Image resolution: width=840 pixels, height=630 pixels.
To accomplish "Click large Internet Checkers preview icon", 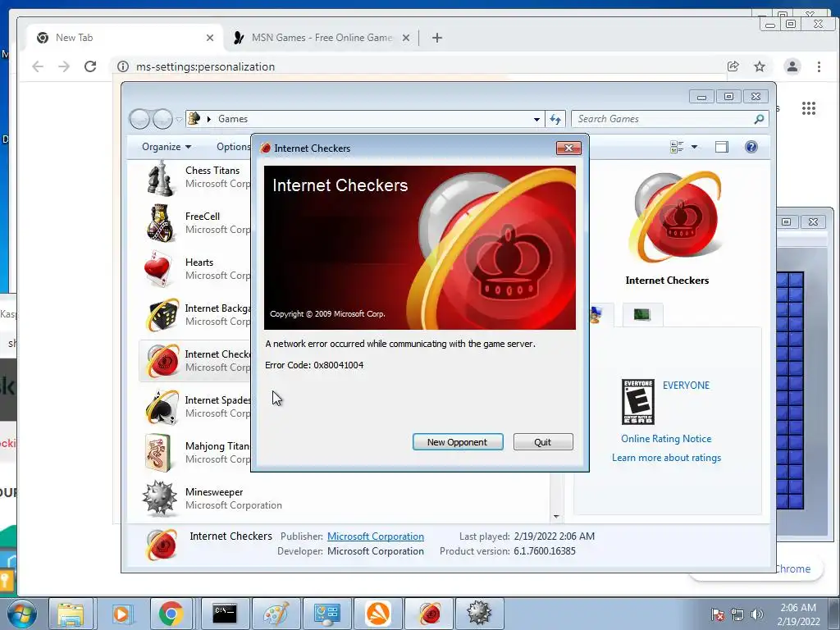I will point(677,217).
